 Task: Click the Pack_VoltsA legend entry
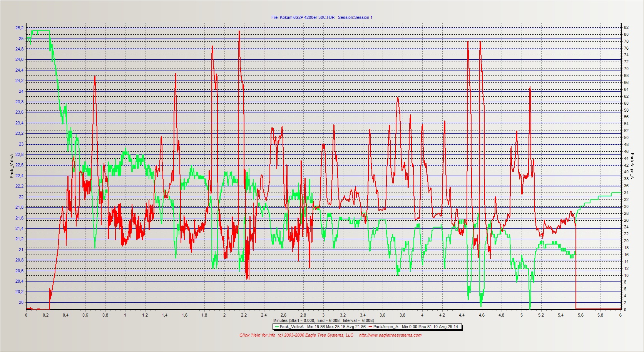(319, 327)
